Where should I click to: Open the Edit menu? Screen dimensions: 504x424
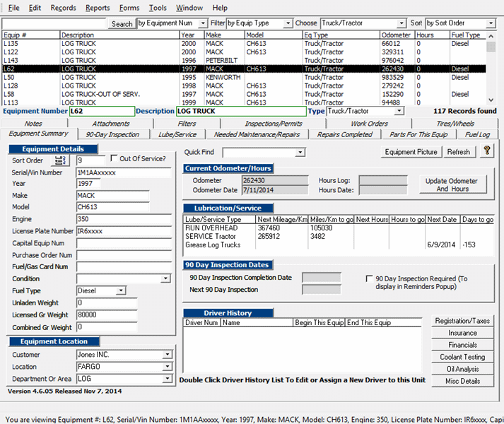(x=35, y=8)
